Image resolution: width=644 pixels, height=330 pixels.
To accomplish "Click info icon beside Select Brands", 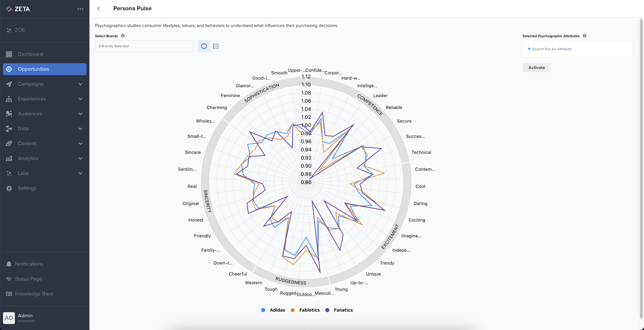I will pos(123,36).
